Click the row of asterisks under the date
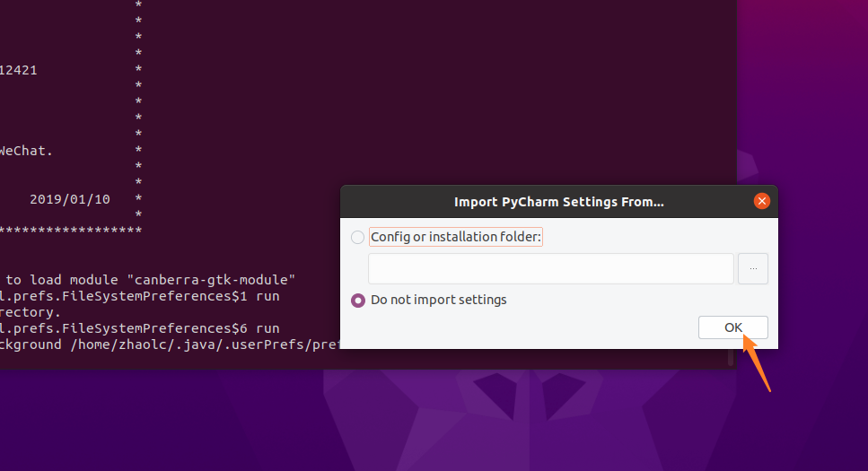The height and width of the screenshot is (471, 868). click(72, 231)
